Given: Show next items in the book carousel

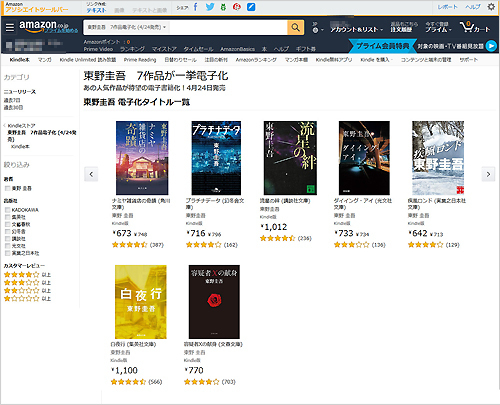Looking at the screenshot, I should [488, 174].
